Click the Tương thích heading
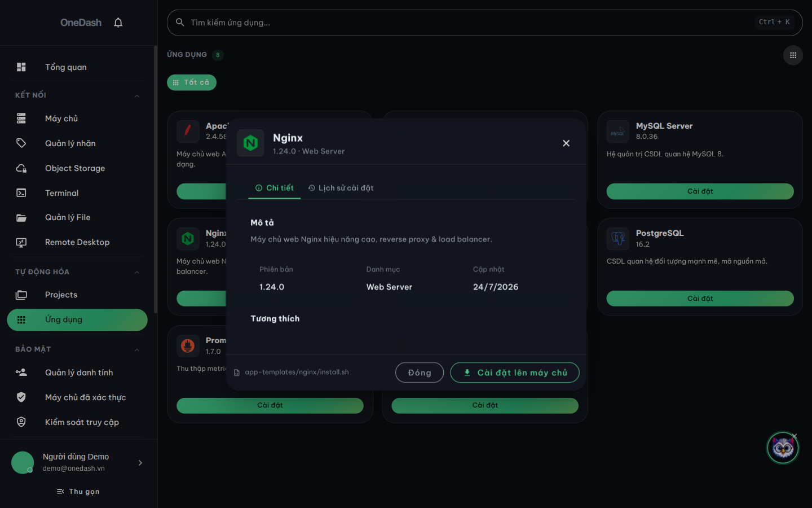The width and height of the screenshot is (812, 508). (x=275, y=319)
